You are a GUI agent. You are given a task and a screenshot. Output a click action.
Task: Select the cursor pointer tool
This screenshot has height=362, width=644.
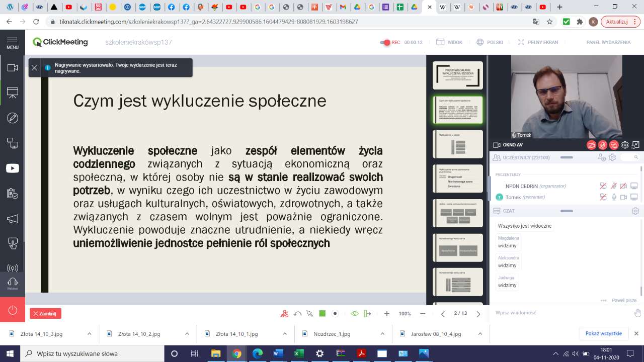309,314
